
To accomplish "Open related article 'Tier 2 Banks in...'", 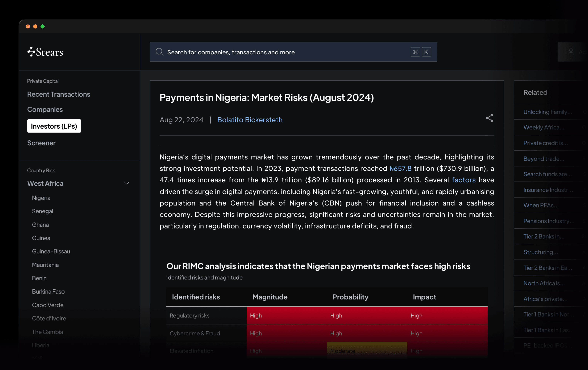I will tap(544, 236).
